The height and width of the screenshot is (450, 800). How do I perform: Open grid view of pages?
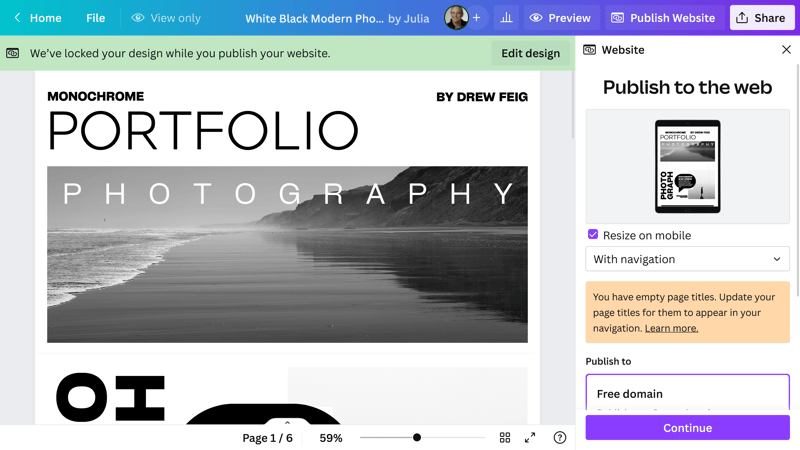pyautogui.click(x=505, y=437)
